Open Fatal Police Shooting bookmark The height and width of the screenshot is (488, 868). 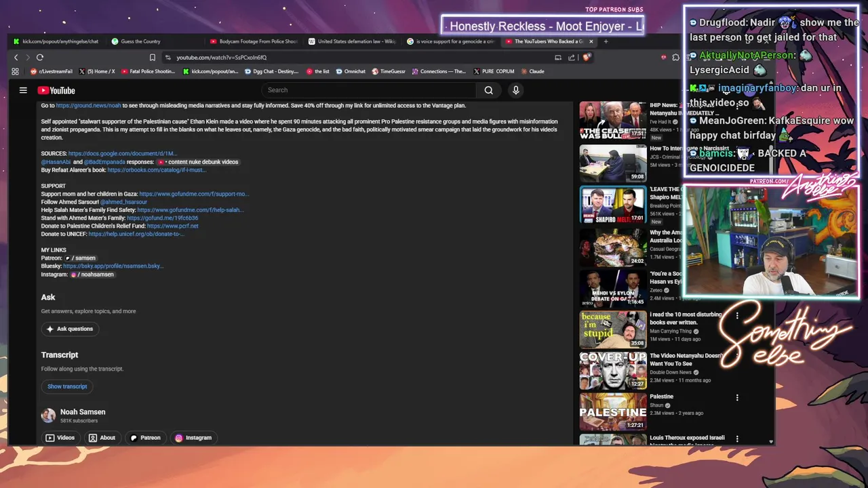point(149,71)
